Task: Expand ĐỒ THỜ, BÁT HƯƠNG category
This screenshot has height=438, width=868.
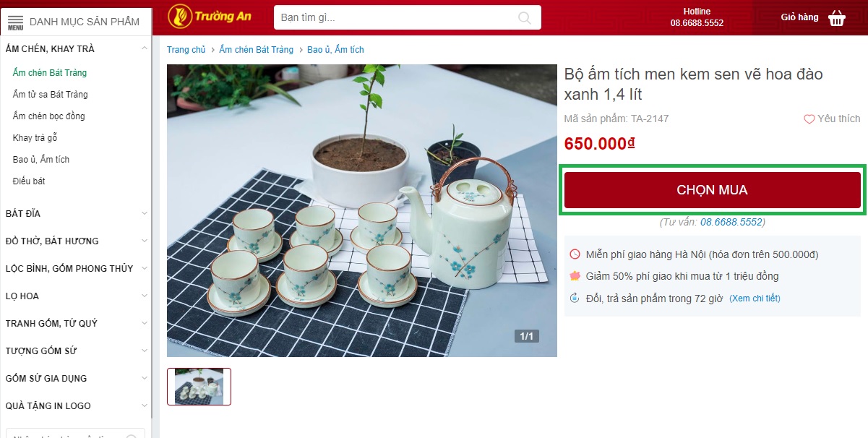Action: pyautogui.click(x=145, y=241)
